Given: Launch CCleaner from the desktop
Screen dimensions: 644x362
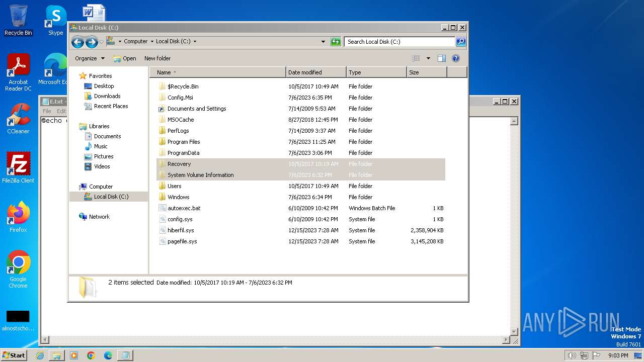Looking at the screenshot, I should coord(18,119).
